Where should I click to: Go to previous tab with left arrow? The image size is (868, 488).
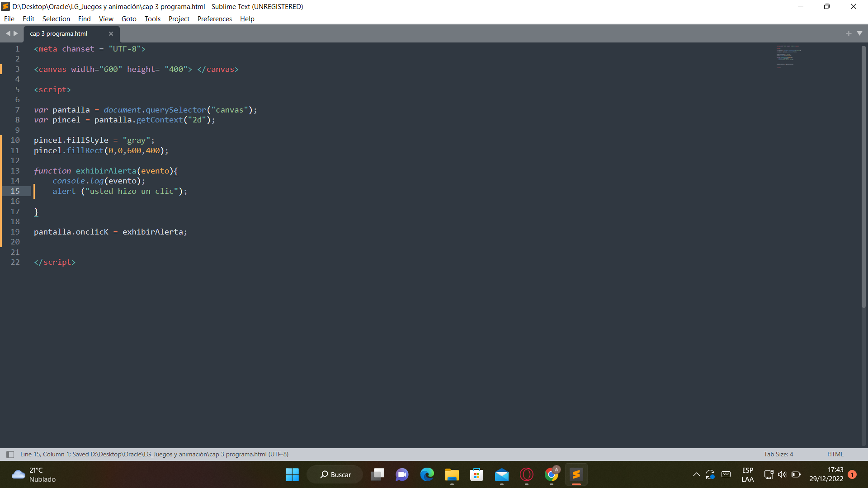8,33
